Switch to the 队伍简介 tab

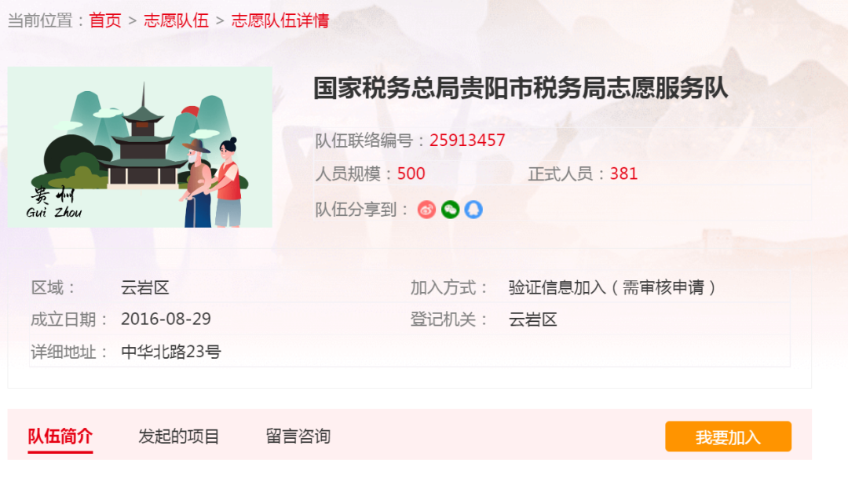pyautogui.click(x=60, y=436)
